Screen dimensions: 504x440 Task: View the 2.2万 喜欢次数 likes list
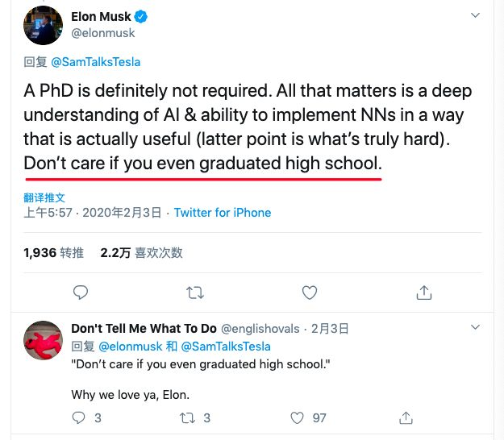[x=141, y=252]
